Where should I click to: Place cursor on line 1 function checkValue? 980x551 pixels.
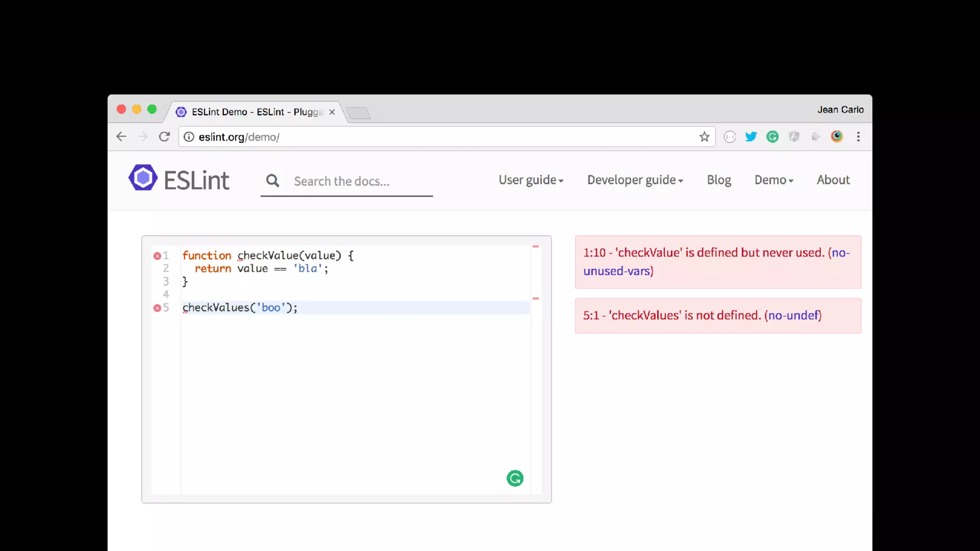pos(268,255)
